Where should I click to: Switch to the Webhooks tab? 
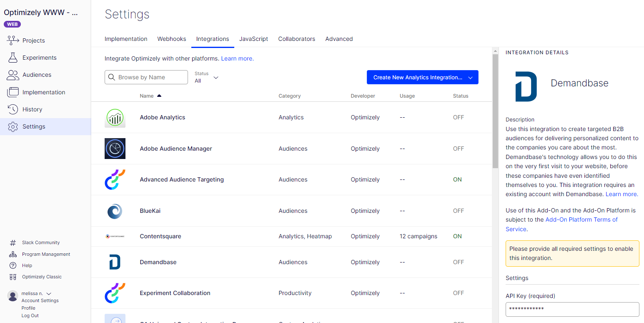[171, 39]
